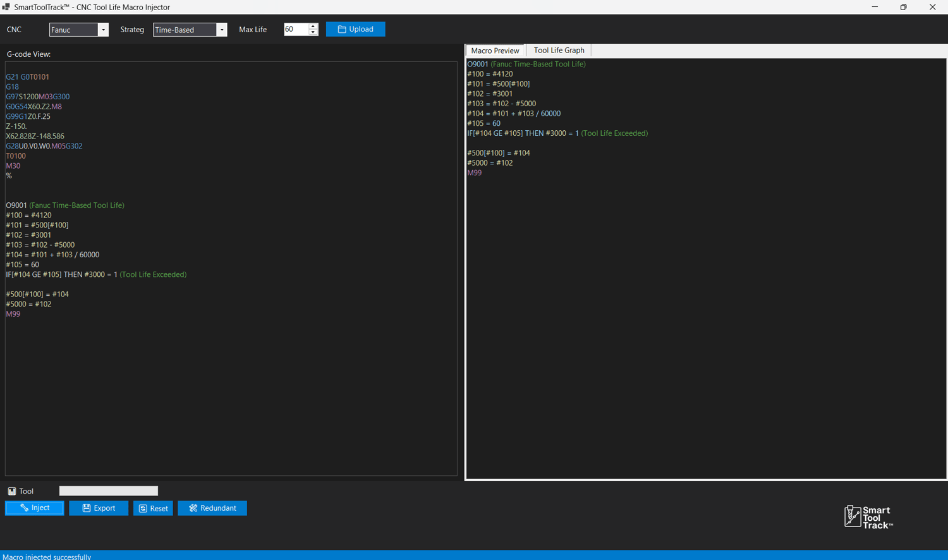Click the folder icon on Upload button
This screenshot has width=948, height=560.
(342, 29)
